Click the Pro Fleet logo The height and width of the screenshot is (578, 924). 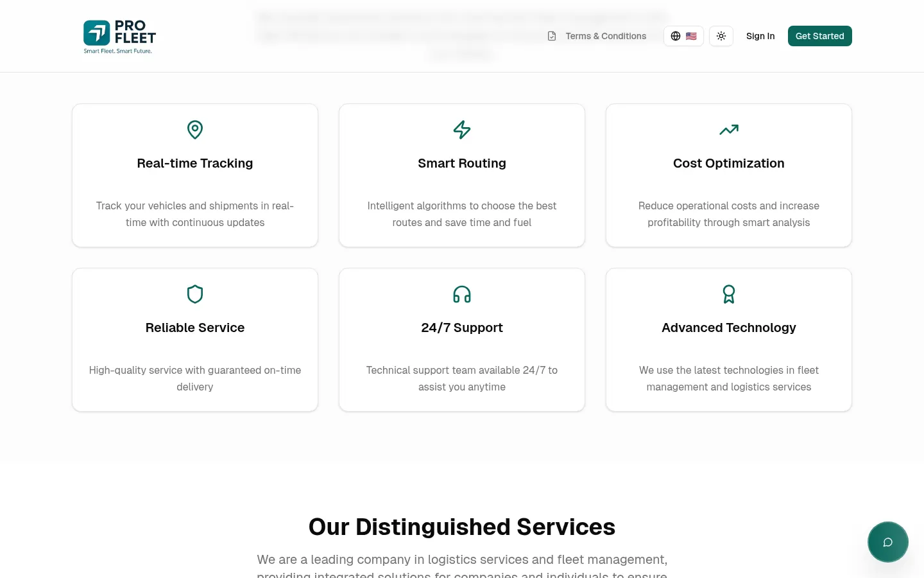pyautogui.click(x=120, y=37)
